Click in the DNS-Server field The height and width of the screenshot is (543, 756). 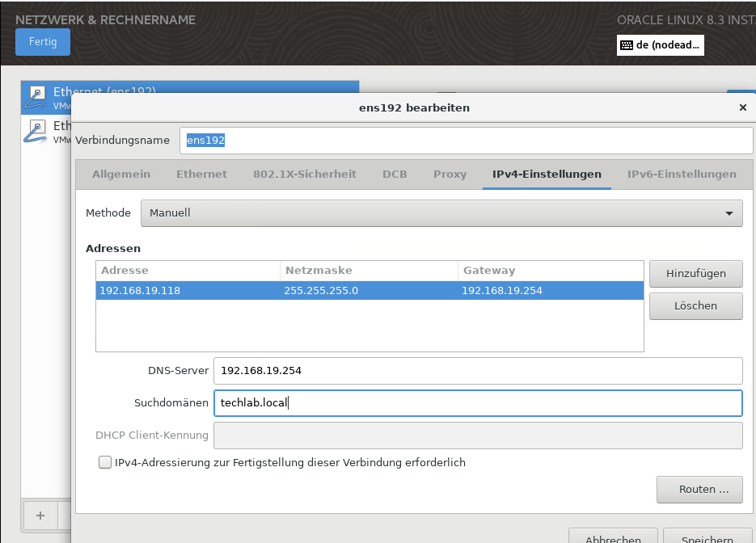point(477,372)
